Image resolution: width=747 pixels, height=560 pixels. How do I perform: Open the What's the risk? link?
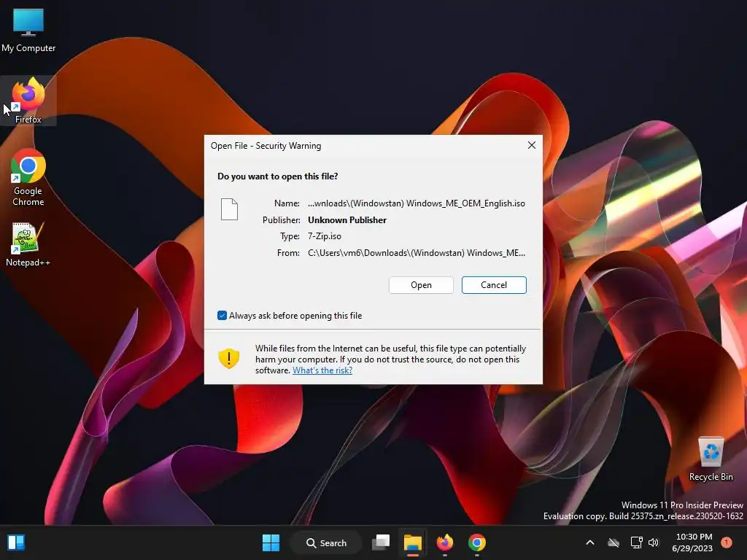[322, 370]
